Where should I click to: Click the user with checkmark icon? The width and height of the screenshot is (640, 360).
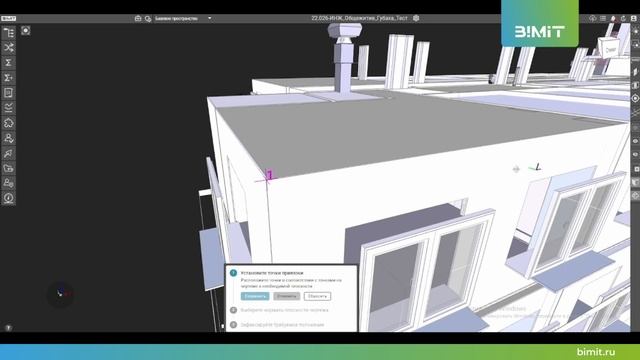point(9,138)
